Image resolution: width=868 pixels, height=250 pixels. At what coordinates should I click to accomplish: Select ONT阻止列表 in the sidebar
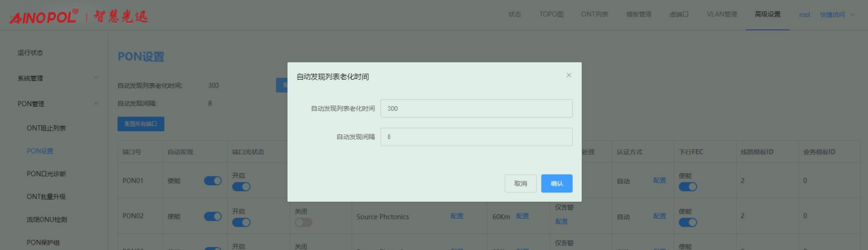[46, 128]
